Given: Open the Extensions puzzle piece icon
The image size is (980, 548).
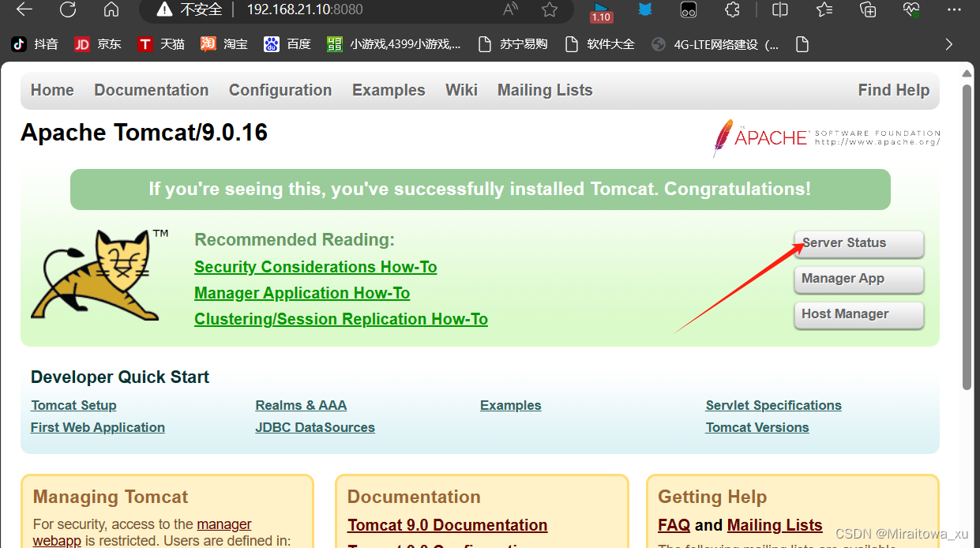Looking at the screenshot, I should pyautogui.click(x=732, y=9).
